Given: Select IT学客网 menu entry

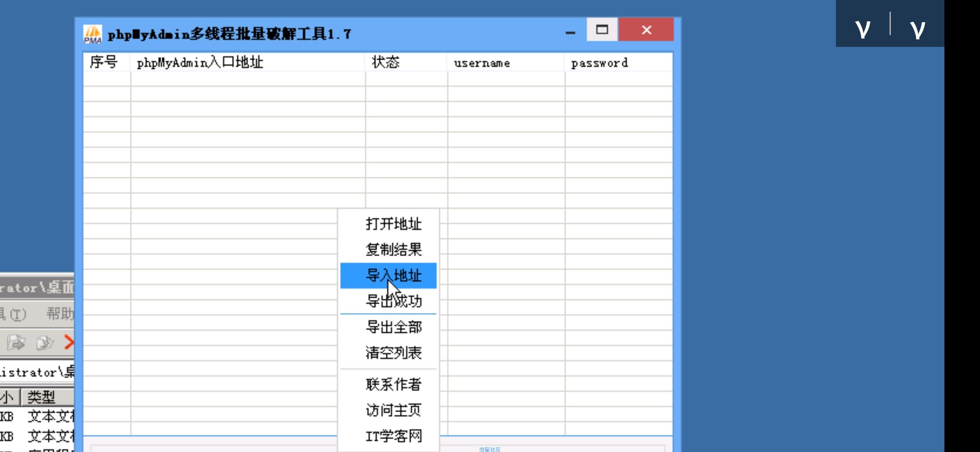Looking at the screenshot, I should 388,436.
